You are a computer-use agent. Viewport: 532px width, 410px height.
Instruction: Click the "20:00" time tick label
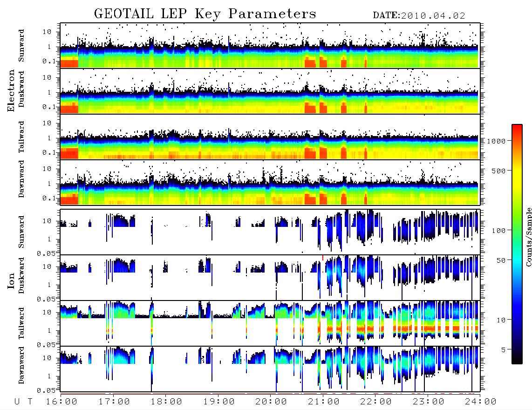tap(271, 402)
